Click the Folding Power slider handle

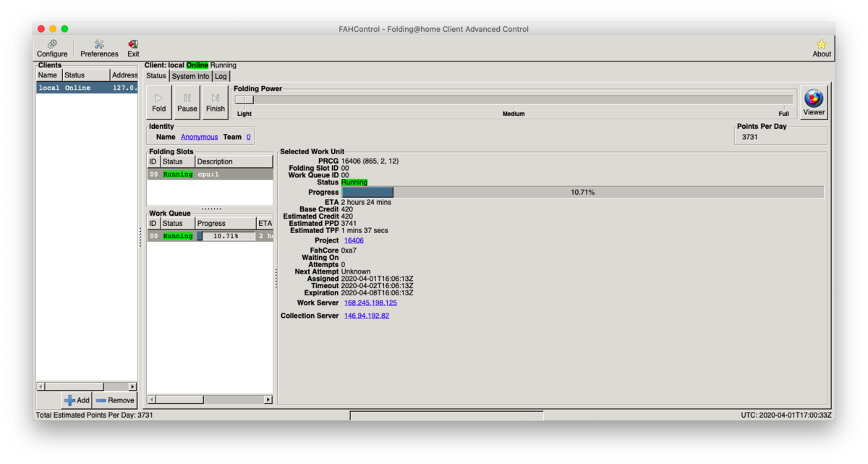tap(244, 100)
